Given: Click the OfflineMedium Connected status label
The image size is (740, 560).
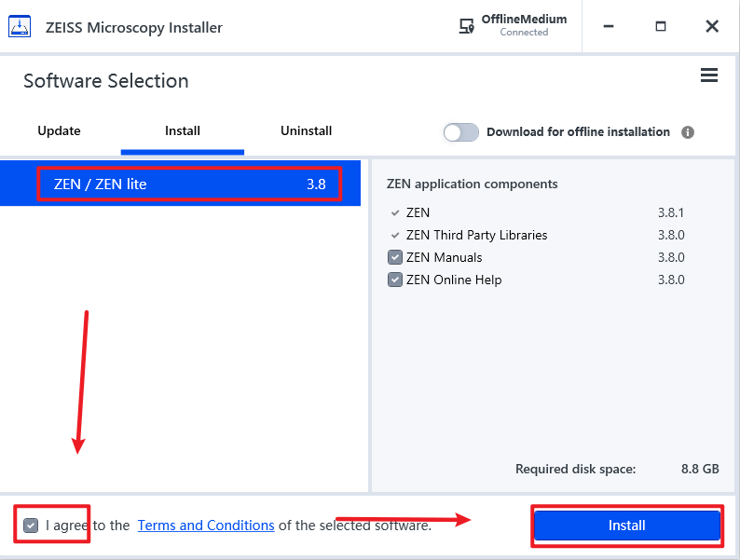Looking at the screenshot, I should click(524, 25).
